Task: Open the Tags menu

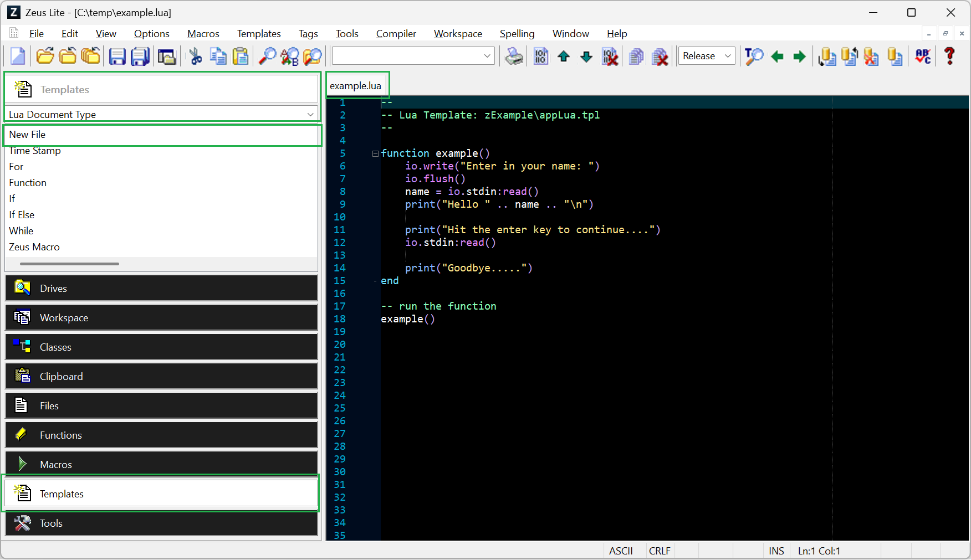Action: [308, 34]
